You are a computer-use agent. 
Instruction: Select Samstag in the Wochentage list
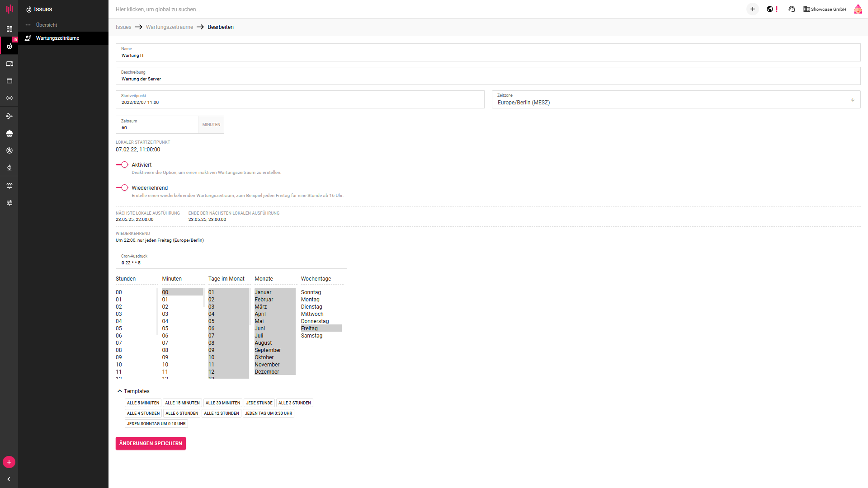[x=311, y=336]
